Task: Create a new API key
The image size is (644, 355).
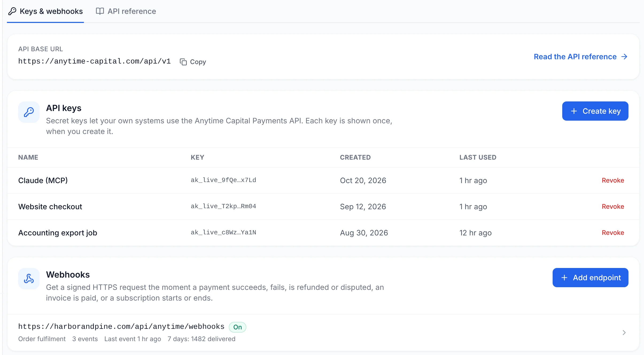Action: pos(595,111)
